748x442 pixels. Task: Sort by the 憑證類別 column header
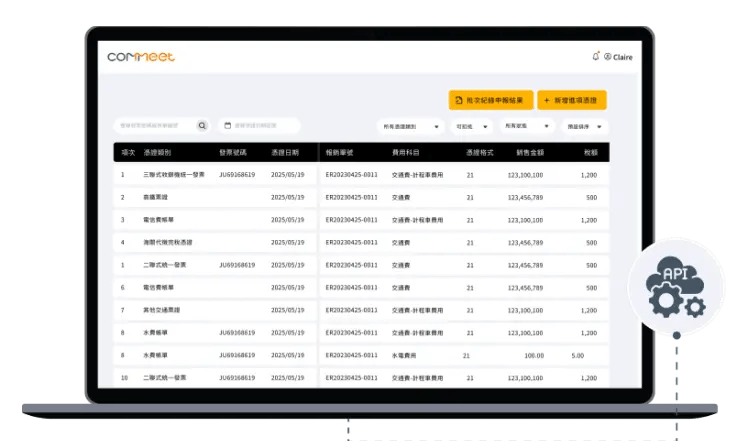157,153
